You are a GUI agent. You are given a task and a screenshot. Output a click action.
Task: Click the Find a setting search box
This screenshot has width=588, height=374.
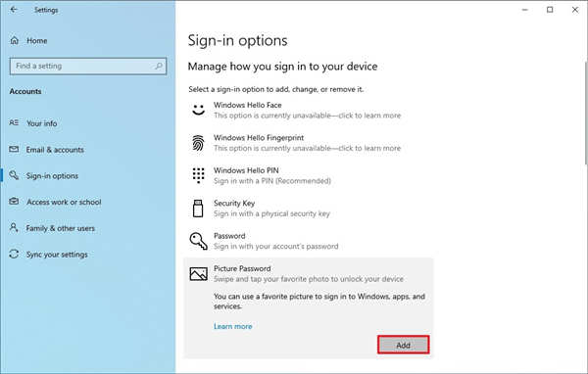[x=88, y=66]
